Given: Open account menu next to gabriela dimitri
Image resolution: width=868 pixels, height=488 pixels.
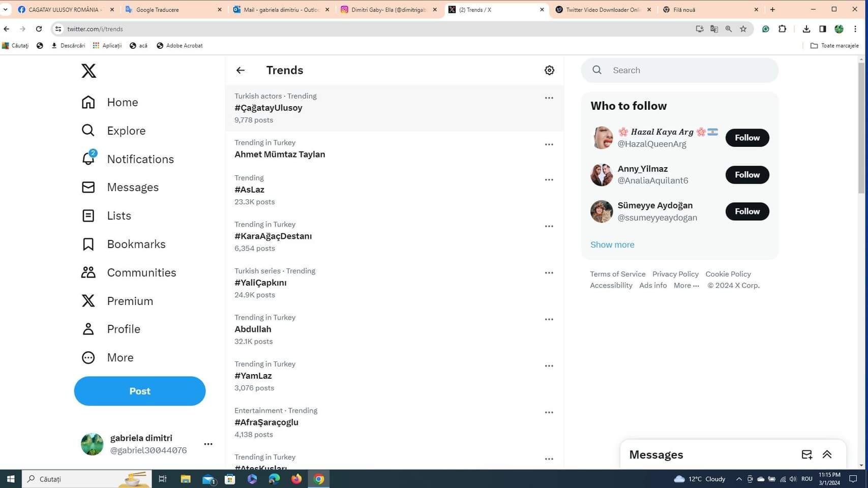Looking at the screenshot, I should tap(208, 444).
